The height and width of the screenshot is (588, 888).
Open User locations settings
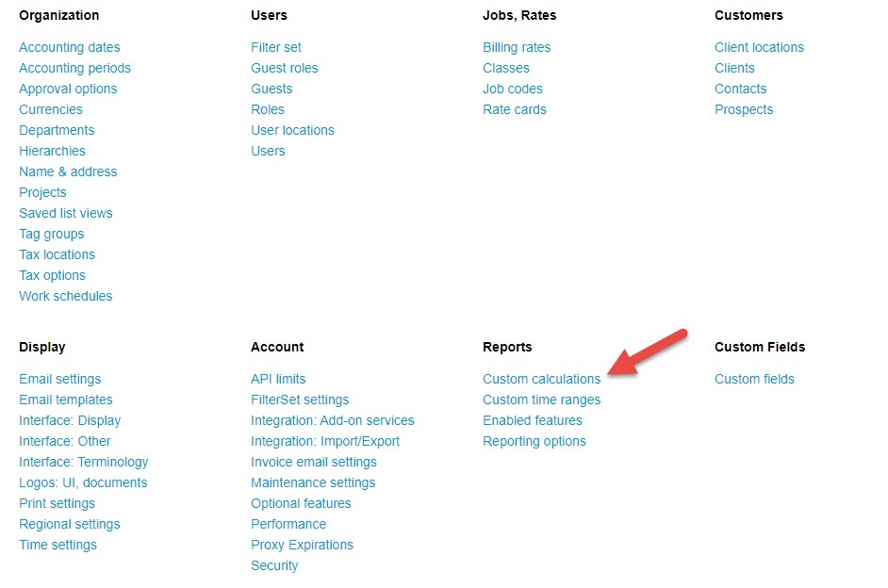(x=292, y=130)
